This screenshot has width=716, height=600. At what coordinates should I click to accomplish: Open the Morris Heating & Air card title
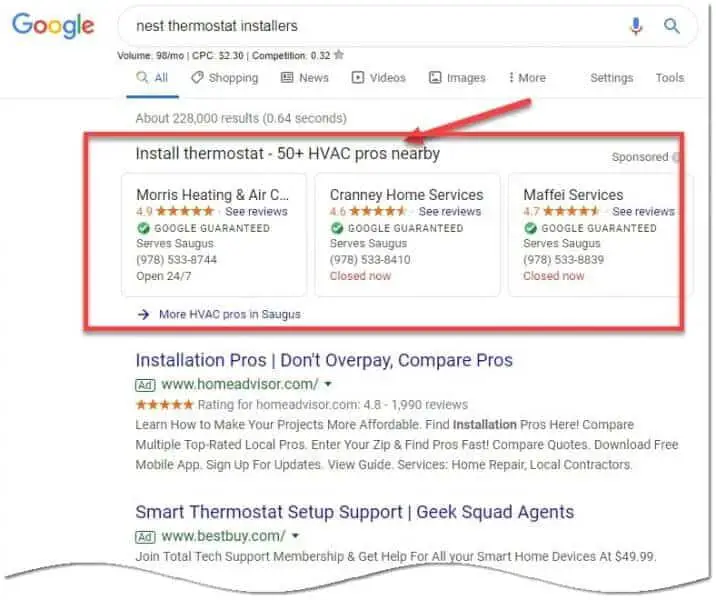tap(212, 195)
